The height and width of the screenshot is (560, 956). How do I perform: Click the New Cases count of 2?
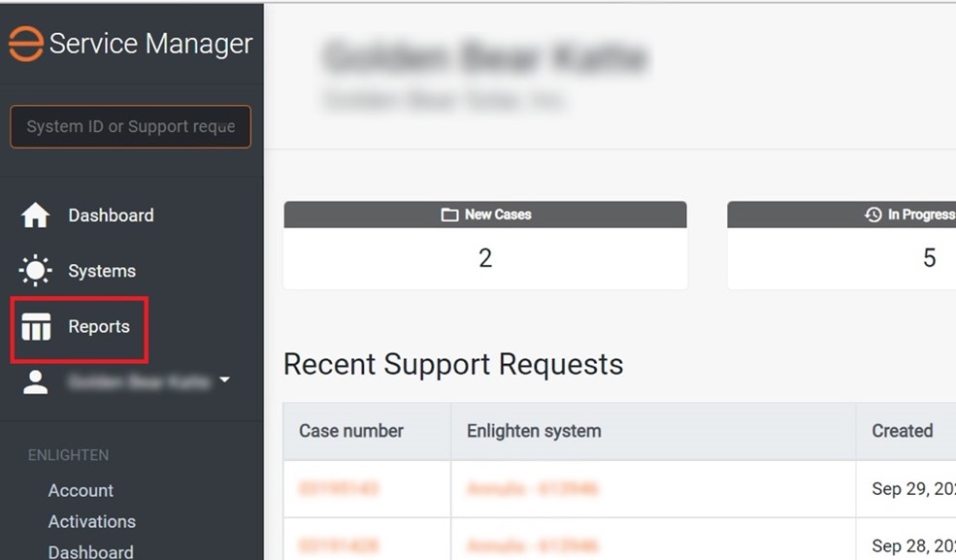click(x=484, y=257)
